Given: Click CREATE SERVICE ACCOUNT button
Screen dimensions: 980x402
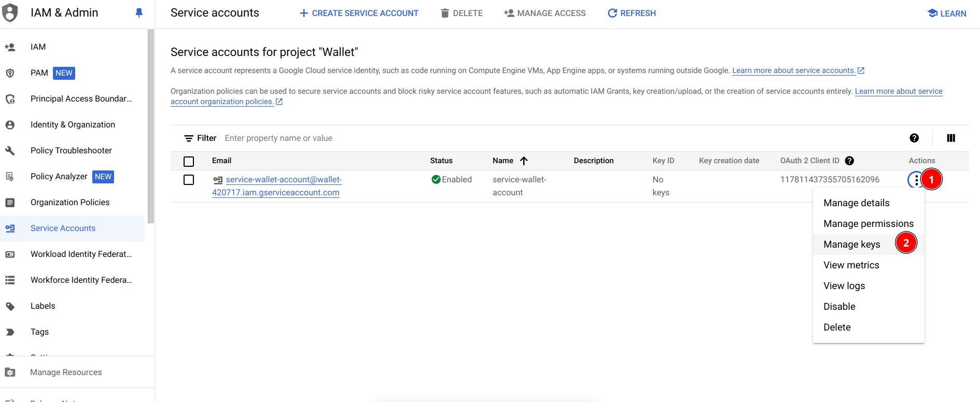Looking at the screenshot, I should click(359, 13).
